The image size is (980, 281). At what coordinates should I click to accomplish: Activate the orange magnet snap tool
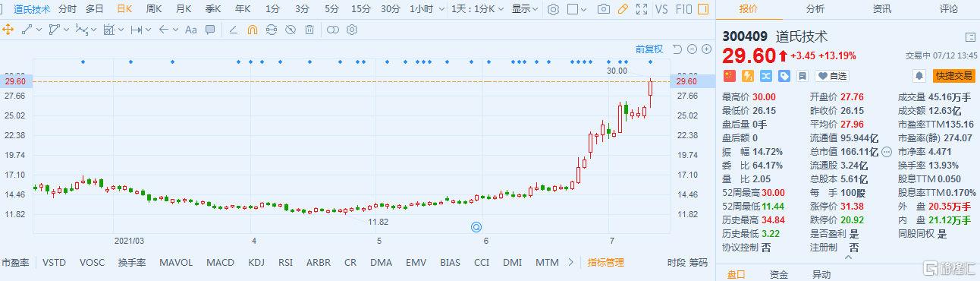click(253, 30)
